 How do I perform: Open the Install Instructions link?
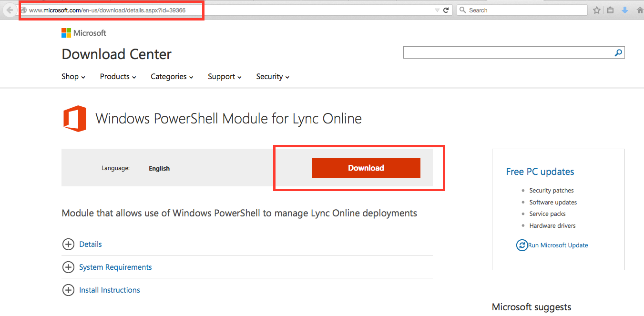110,290
